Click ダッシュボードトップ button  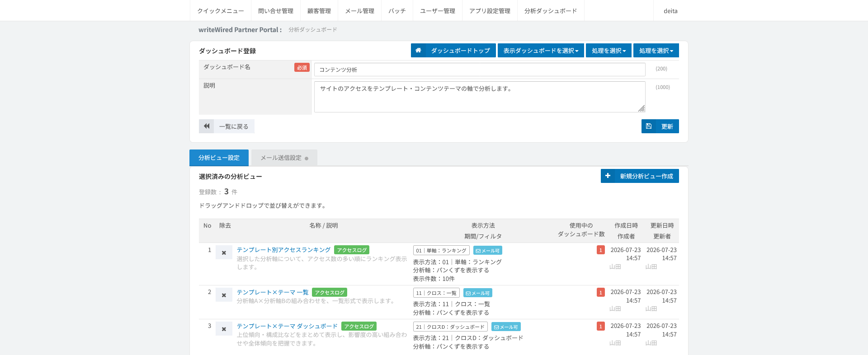click(453, 50)
